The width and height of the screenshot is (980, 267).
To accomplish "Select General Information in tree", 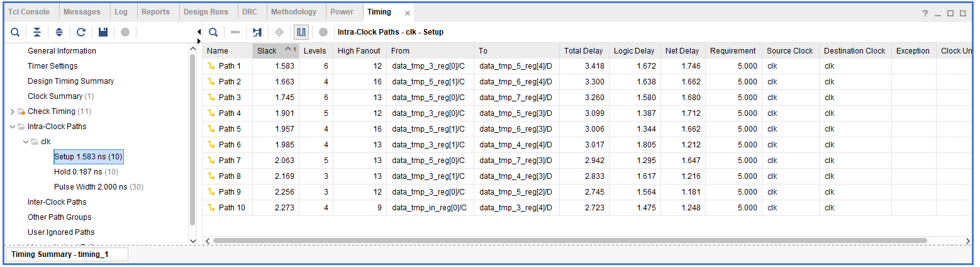I will pyautogui.click(x=62, y=51).
